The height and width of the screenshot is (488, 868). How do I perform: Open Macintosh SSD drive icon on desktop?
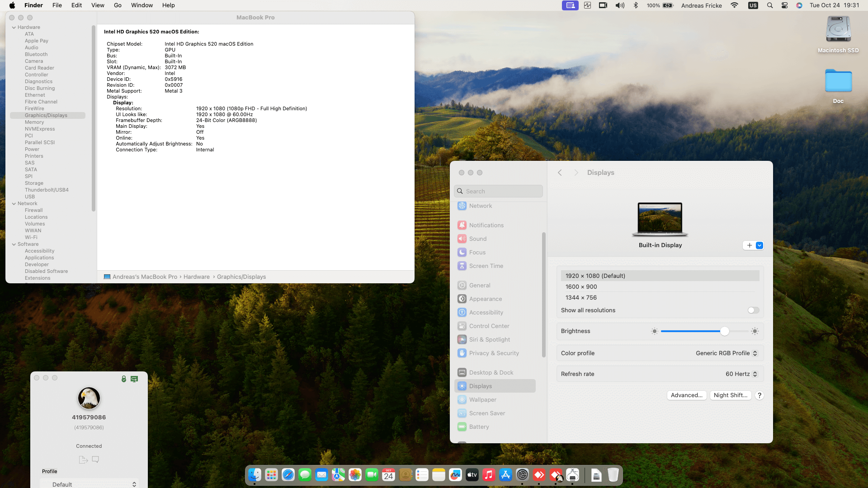pos(838,29)
